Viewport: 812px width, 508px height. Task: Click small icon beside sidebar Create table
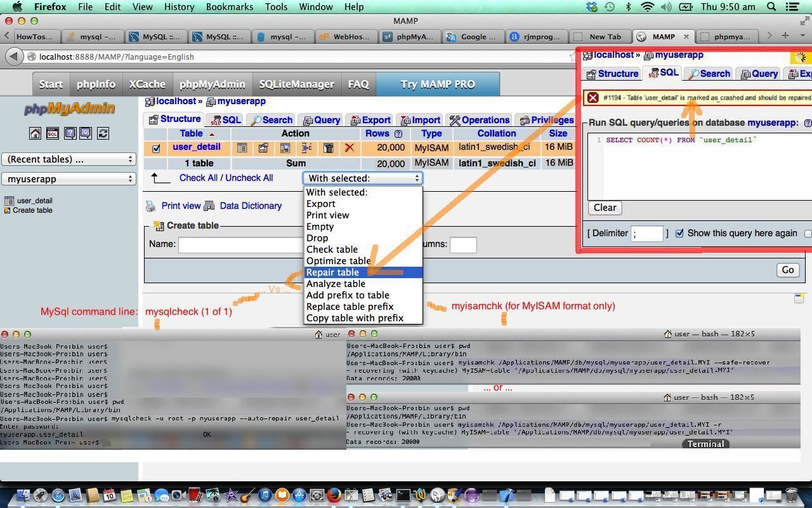[8, 210]
